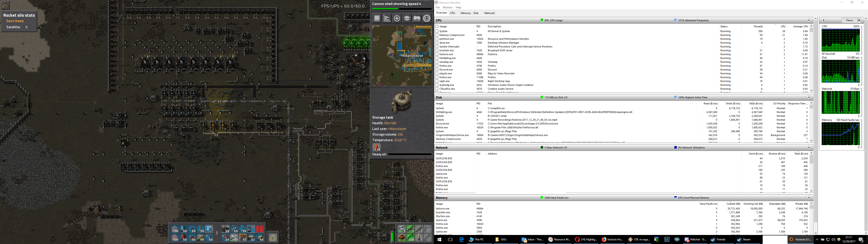Screen dimensions: 868x244
Task: Switch to the Memory tab
Action: coord(466,13)
